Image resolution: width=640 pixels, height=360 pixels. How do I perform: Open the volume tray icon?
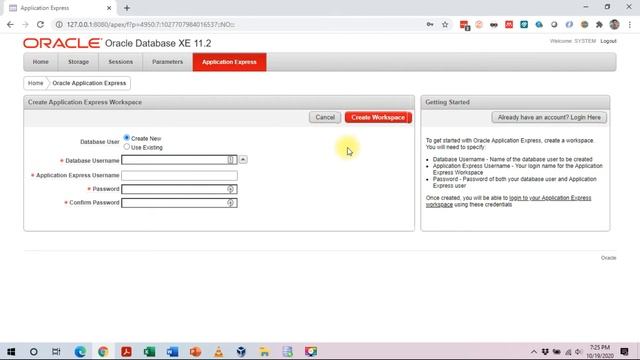pos(579,352)
